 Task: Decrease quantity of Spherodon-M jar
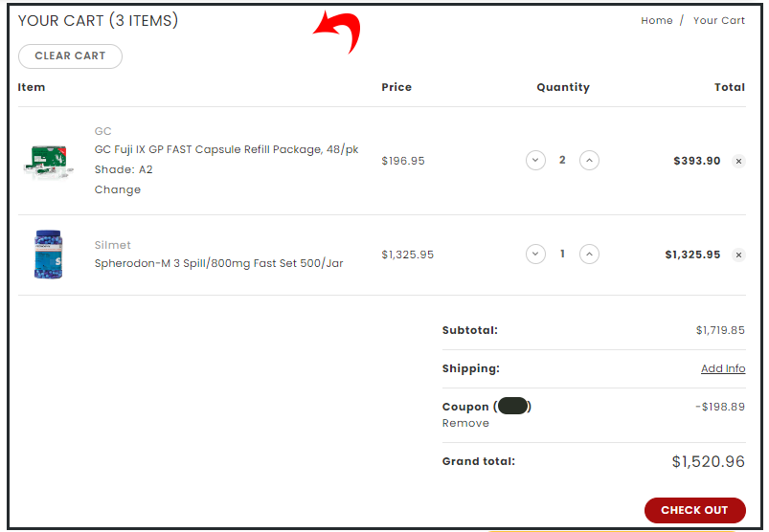point(535,254)
